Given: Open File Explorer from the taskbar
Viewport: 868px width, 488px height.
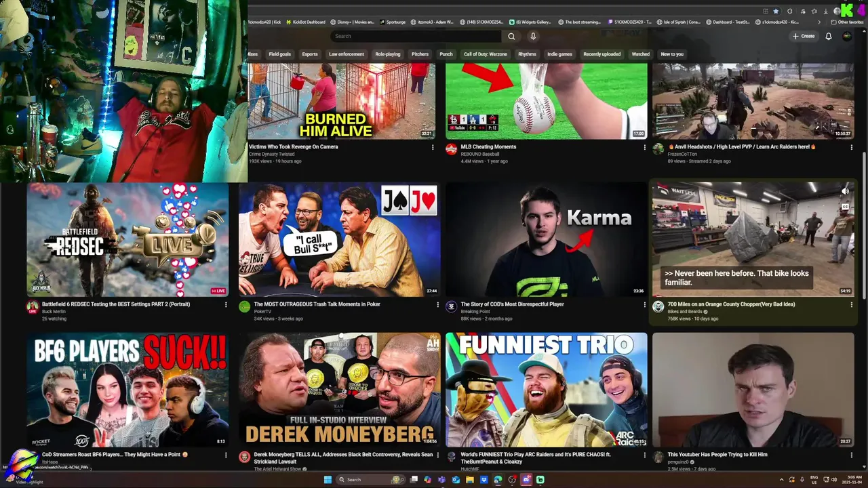Looking at the screenshot, I should 470,480.
